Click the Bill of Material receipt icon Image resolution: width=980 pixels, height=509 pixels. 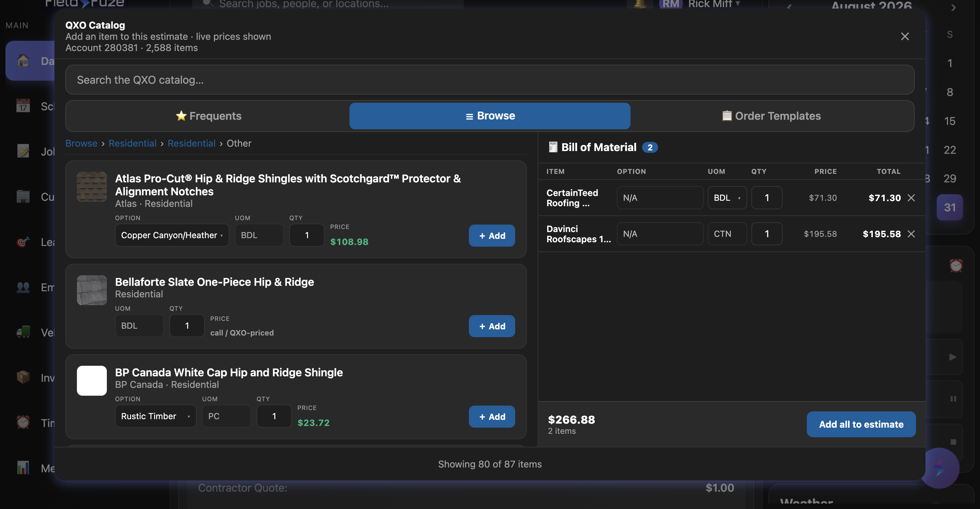pyautogui.click(x=553, y=147)
